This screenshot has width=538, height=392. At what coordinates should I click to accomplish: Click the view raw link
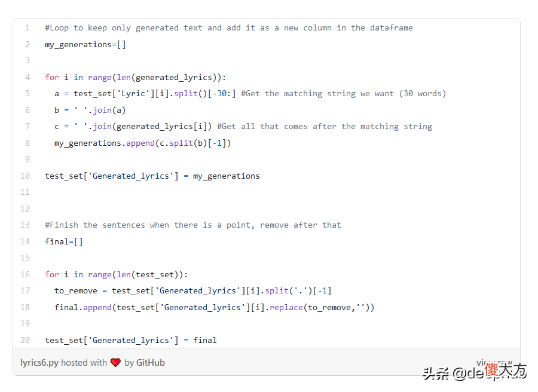494,363
